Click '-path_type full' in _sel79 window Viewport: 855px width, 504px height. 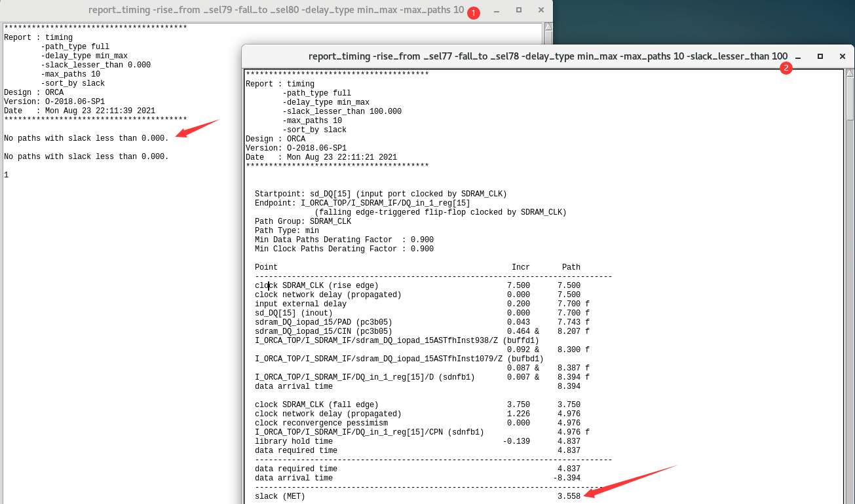(x=75, y=46)
